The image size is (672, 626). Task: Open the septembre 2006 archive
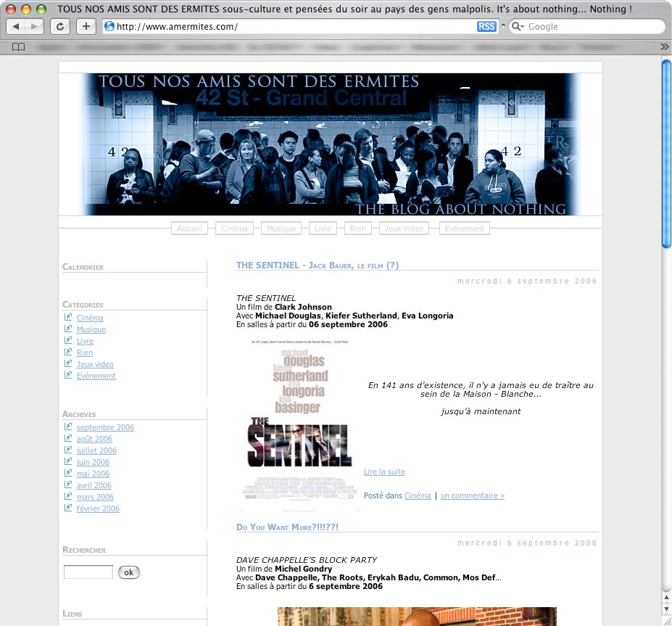click(105, 427)
